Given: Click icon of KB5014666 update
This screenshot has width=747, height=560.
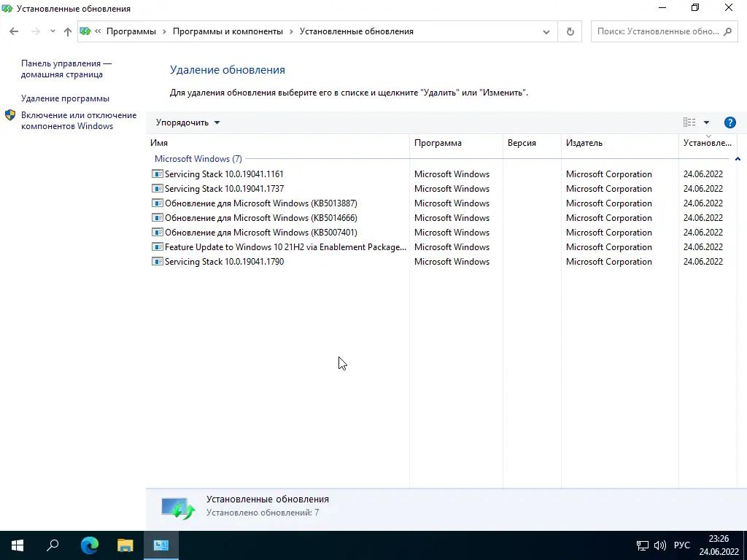Looking at the screenshot, I should 158,217.
